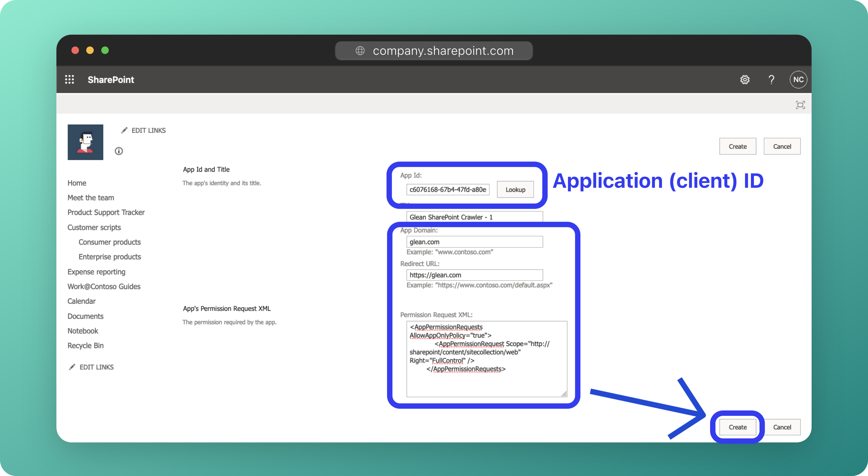Toggle focus on content mode icon
Image resolution: width=868 pixels, height=476 pixels.
pos(800,105)
